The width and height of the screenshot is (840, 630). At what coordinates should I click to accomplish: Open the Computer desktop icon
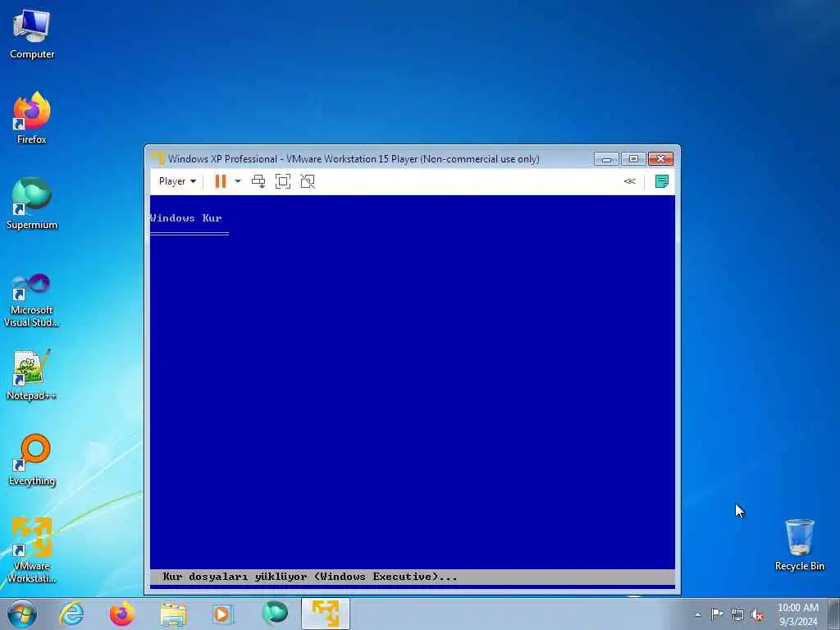(x=32, y=34)
